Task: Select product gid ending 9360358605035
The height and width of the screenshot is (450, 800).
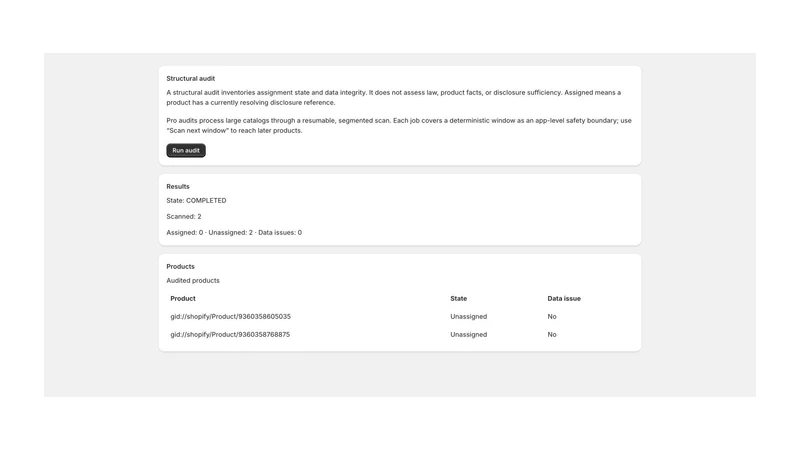Action: pyautogui.click(x=231, y=316)
